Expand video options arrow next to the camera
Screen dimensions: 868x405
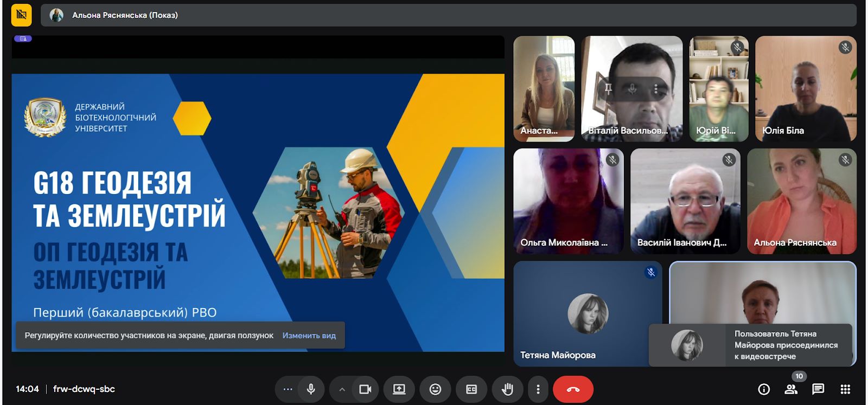coord(342,389)
